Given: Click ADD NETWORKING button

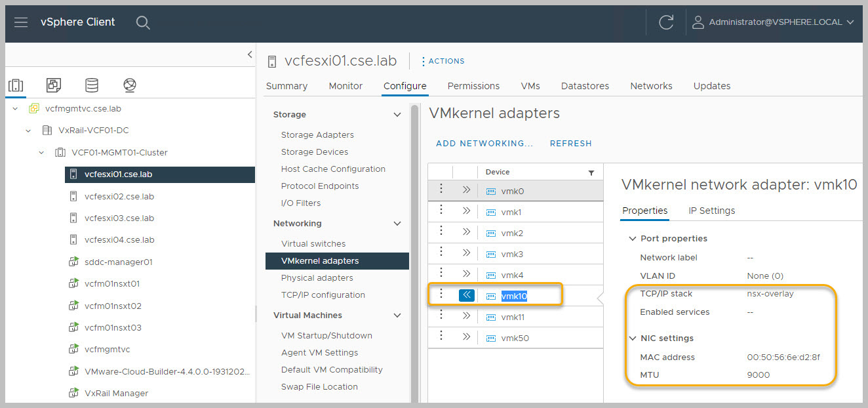Looking at the screenshot, I should tap(484, 143).
